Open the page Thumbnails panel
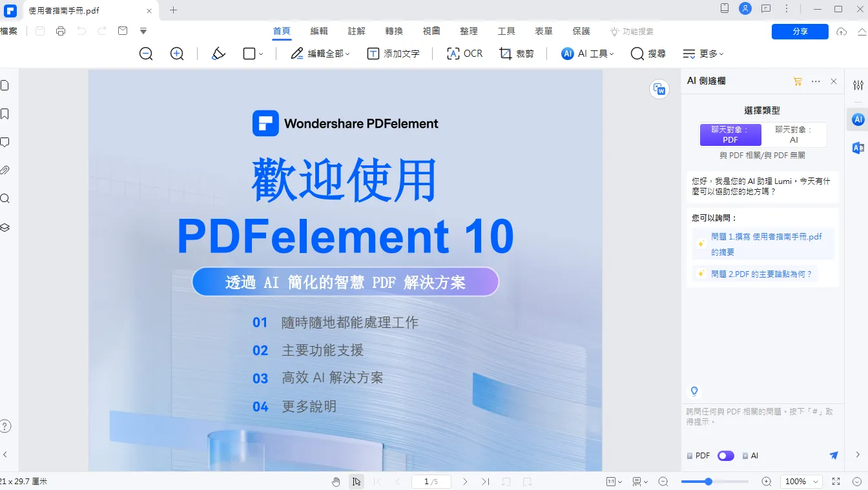Image resolution: width=868 pixels, height=490 pixels. [5, 85]
